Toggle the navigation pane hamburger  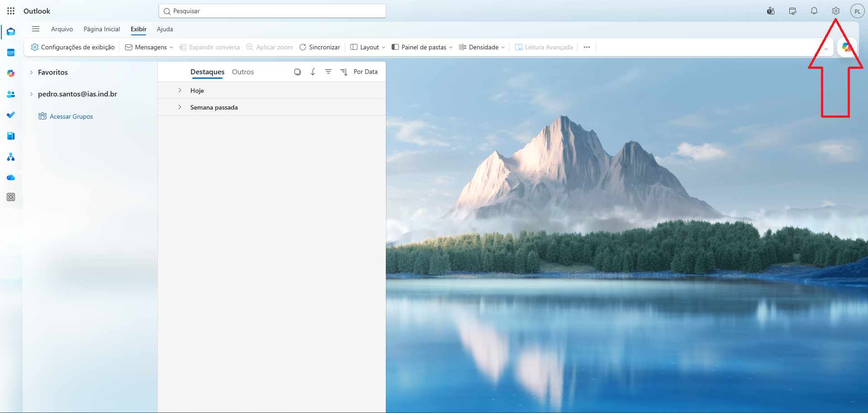pyautogui.click(x=36, y=29)
